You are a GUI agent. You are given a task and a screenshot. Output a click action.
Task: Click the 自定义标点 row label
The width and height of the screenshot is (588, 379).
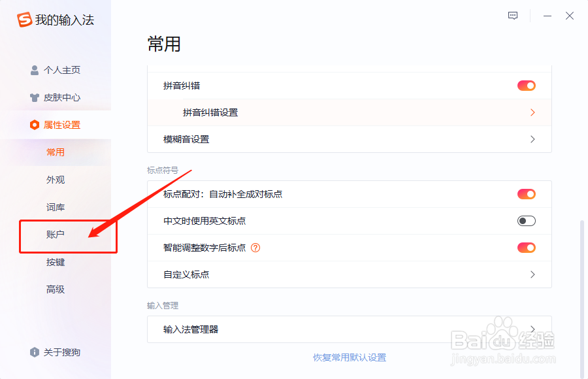(186, 274)
